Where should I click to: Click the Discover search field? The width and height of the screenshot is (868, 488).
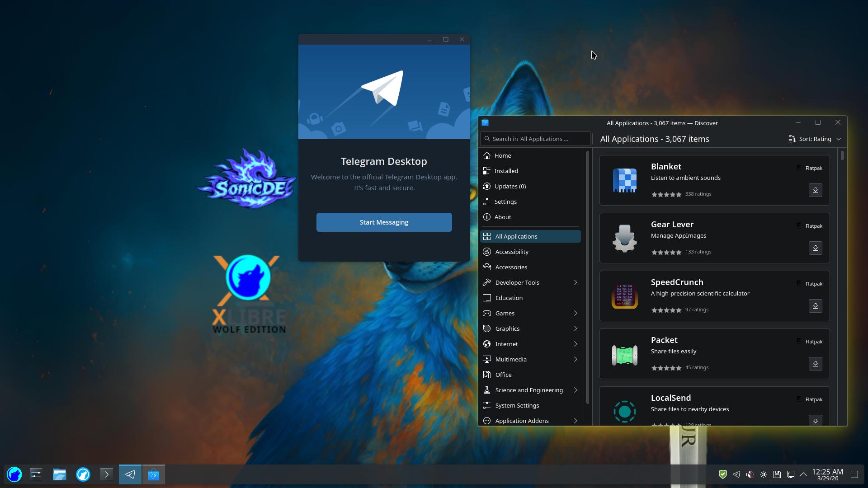[536, 139]
